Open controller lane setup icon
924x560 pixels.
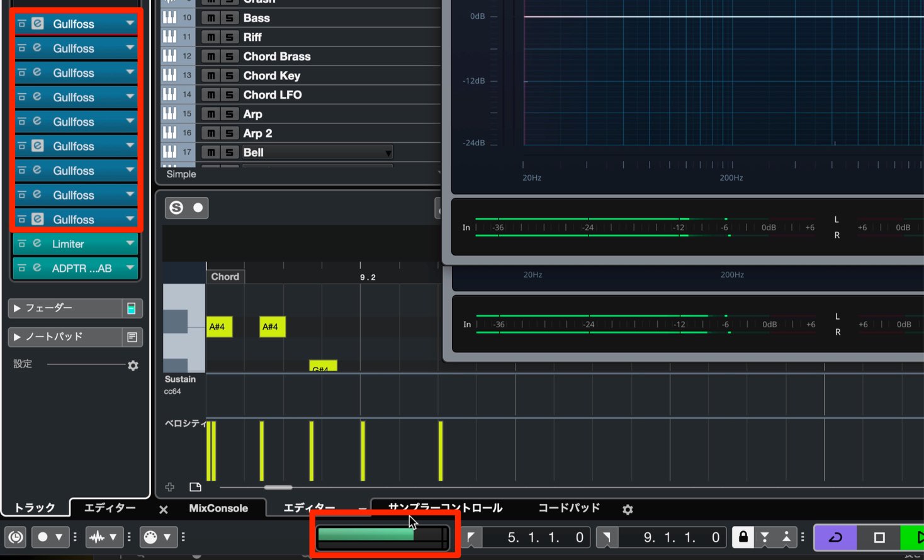point(195,487)
